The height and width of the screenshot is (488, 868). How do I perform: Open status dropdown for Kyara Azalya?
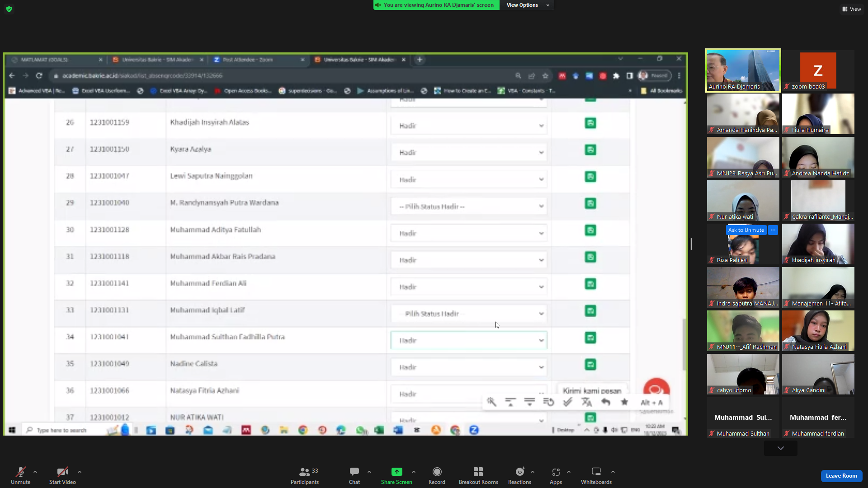[469, 152]
